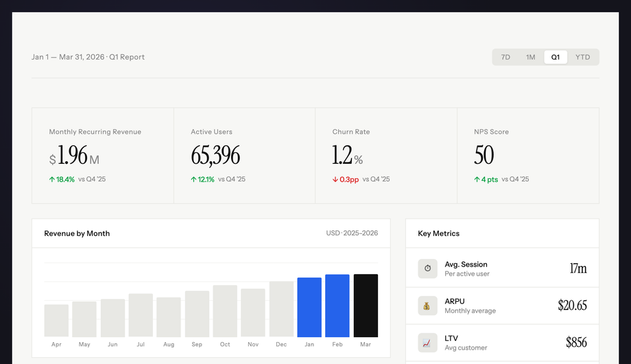The width and height of the screenshot is (631, 364).
Task: Click the May revenue bar
Action: pos(84,319)
